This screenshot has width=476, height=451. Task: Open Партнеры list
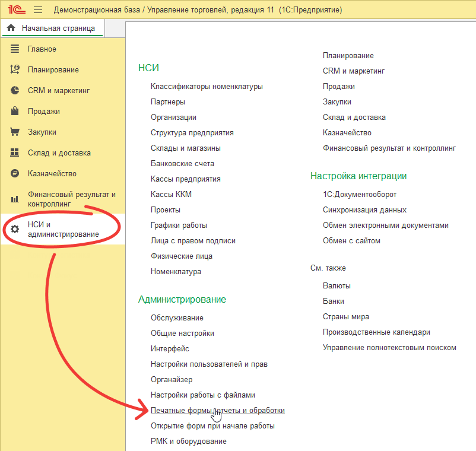pyautogui.click(x=168, y=102)
